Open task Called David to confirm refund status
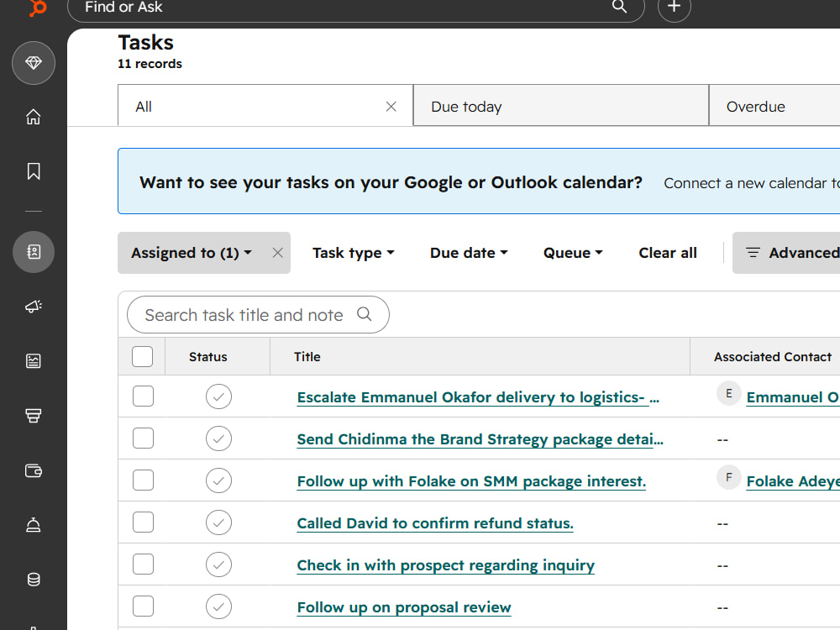This screenshot has height=630, width=840. (x=435, y=522)
